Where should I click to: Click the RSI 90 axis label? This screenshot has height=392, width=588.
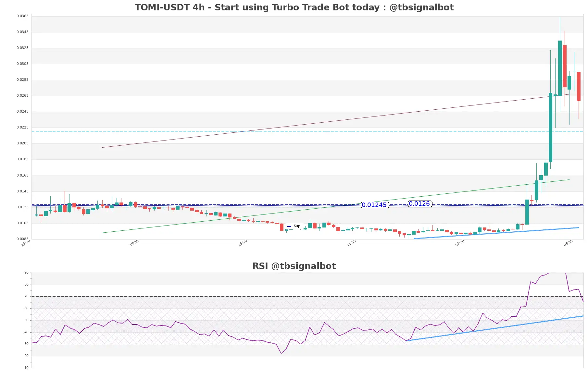[x=26, y=272]
